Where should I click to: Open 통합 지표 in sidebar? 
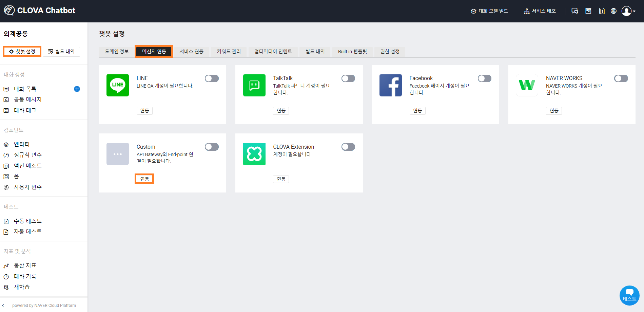click(25, 265)
